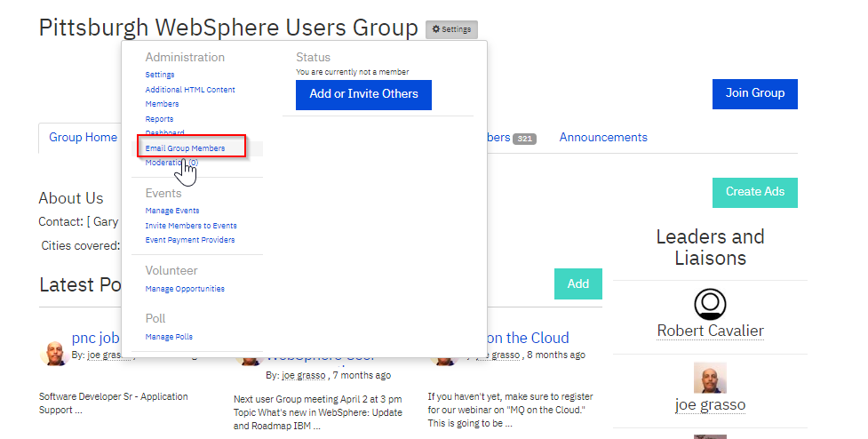Click the Pittsburgh WebSphere Users Group heading
868x439 pixels.
click(228, 28)
